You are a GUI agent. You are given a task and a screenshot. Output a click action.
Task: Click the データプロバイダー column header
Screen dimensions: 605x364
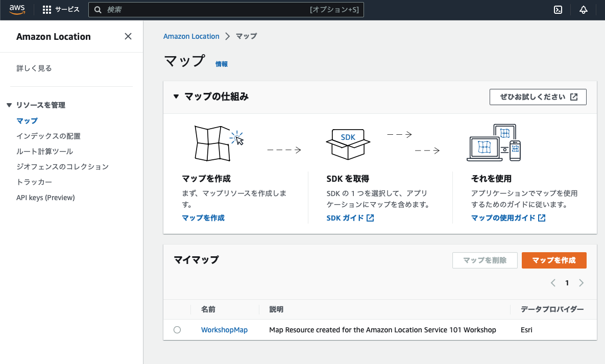pyautogui.click(x=552, y=309)
